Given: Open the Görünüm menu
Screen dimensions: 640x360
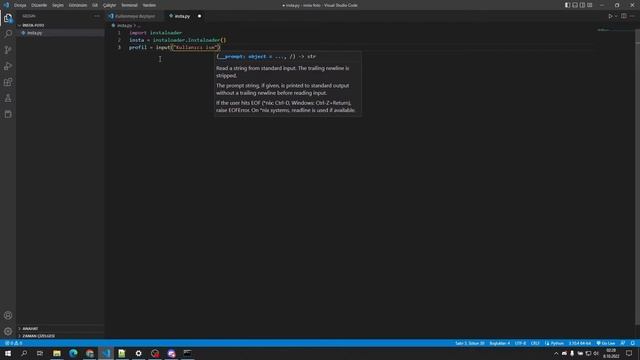Looking at the screenshot, I should click(78, 5).
